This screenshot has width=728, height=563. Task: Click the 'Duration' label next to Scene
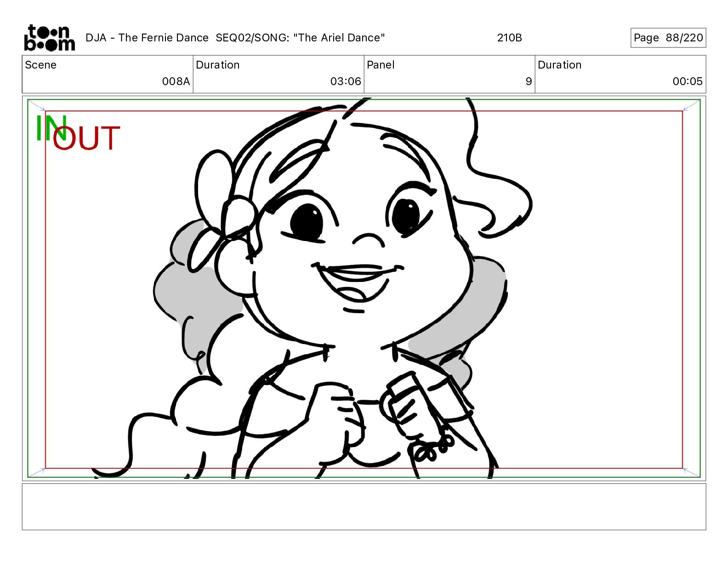217,65
